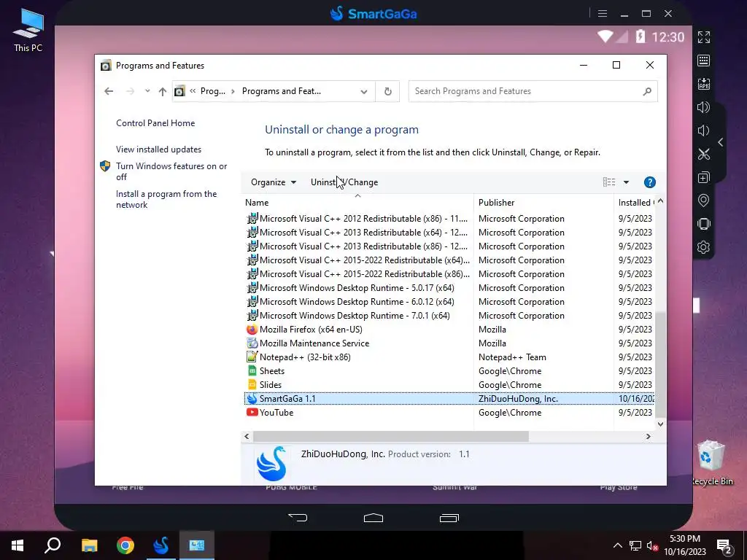Select Visual C++ 2012 Redistributable (x86) entry
Image resolution: width=747 pixels, height=560 pixels.
pos(449,219)
